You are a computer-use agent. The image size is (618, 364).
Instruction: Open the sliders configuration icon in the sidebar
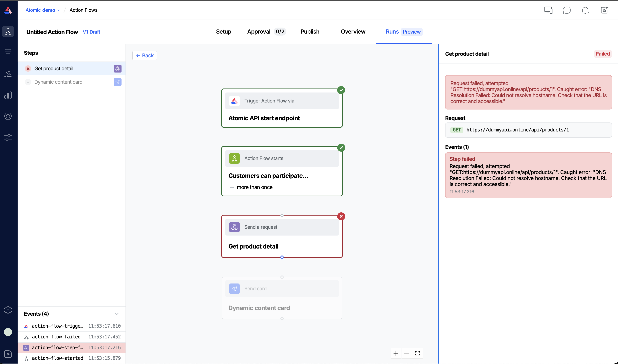(x=8, y=137)
